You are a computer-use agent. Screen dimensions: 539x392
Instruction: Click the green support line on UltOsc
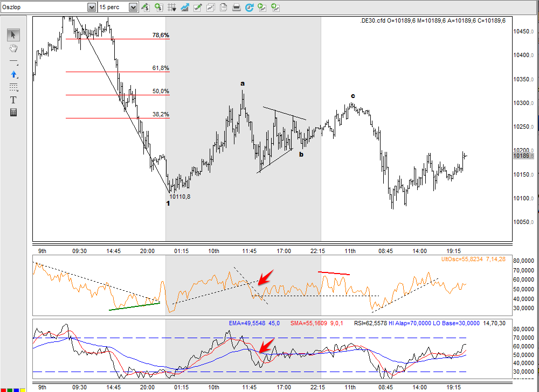[134, 306]
